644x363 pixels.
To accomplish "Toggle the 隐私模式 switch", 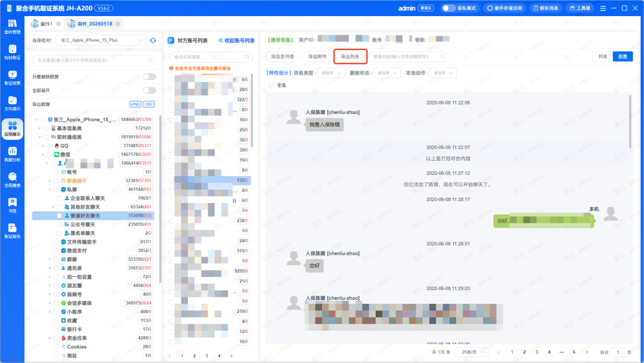I will (448, 8).
